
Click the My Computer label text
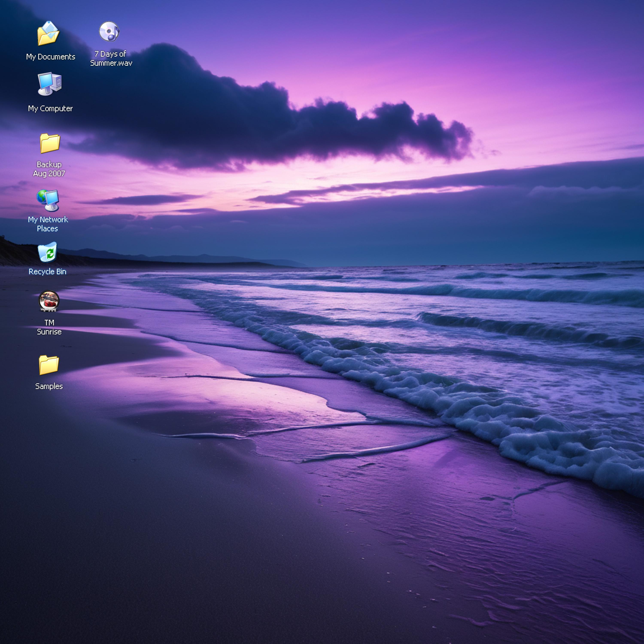[50, 109]
